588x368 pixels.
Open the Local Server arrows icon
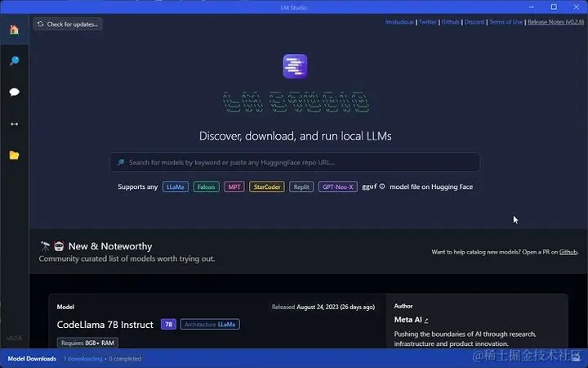[14, 124]
